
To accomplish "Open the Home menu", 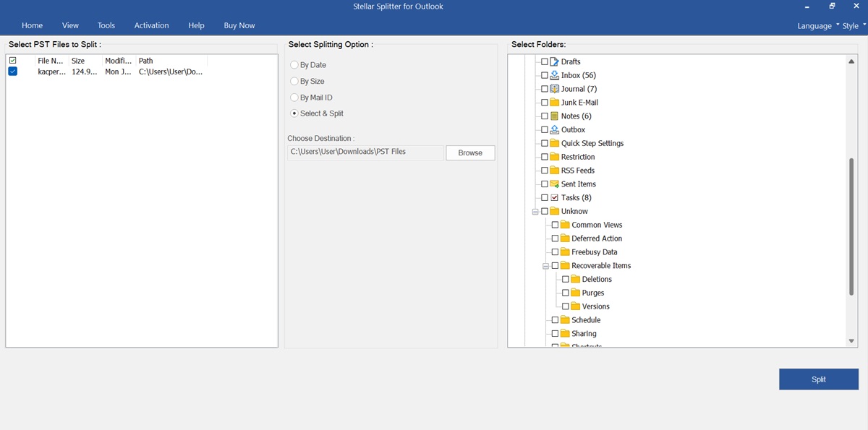I will (33, 25).
